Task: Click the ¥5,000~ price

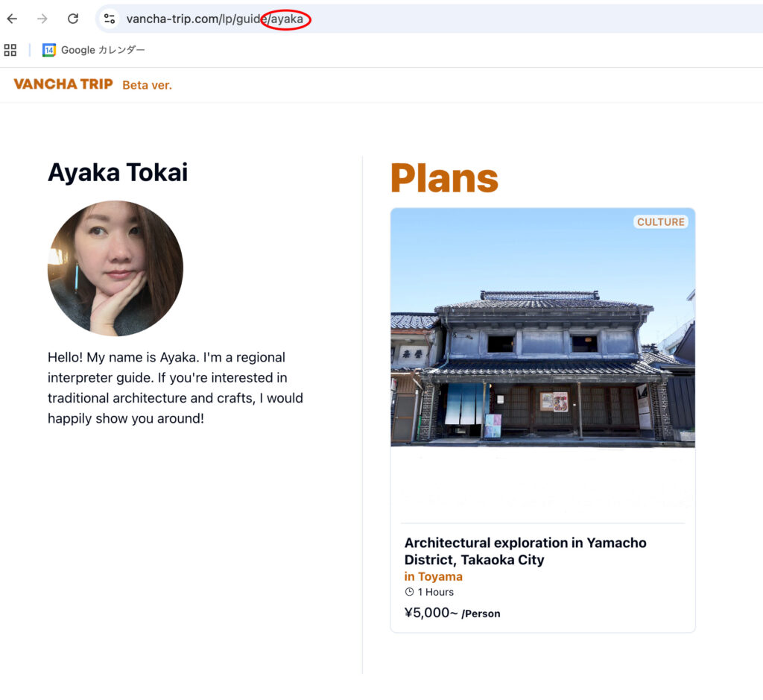Action: click(431, 612)
